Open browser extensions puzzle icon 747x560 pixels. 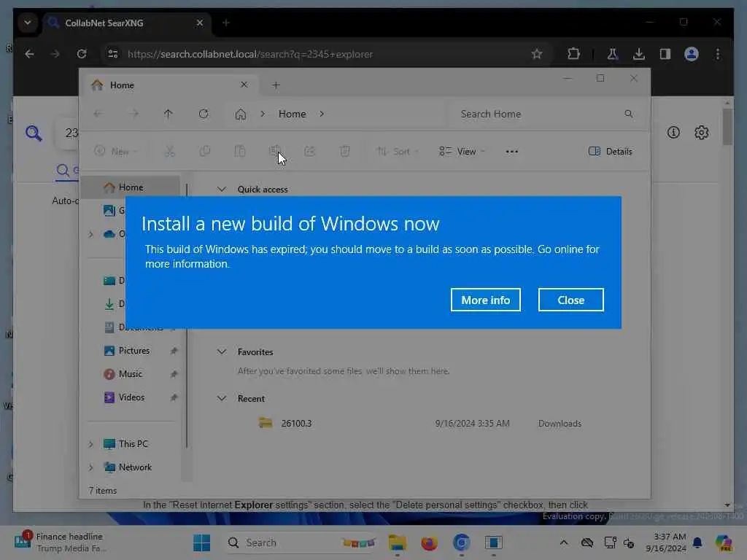(573, 54)
